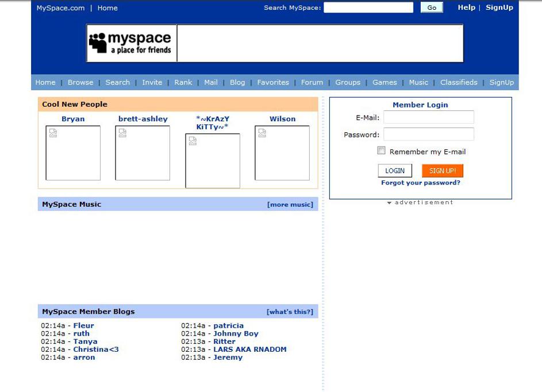Click the Forgot your password link
The width and height of the screenshot is (542, 392).
click(421, 183)
